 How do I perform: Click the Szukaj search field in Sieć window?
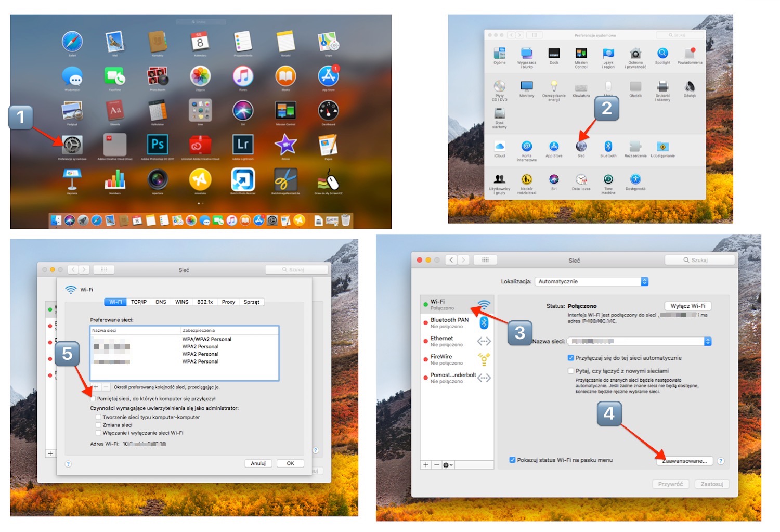[700, 260]
